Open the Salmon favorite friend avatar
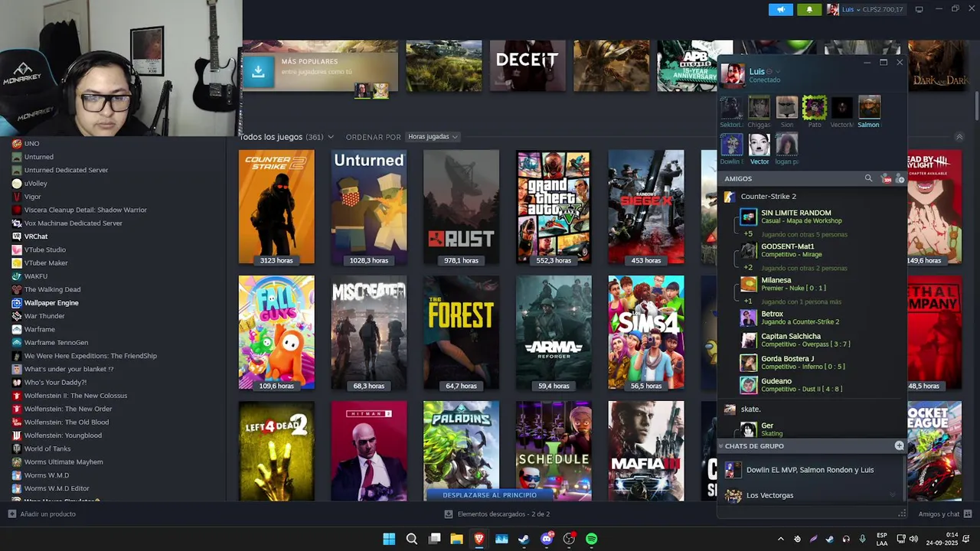Viewport: 980px width, 551px height. click(869, 108)
